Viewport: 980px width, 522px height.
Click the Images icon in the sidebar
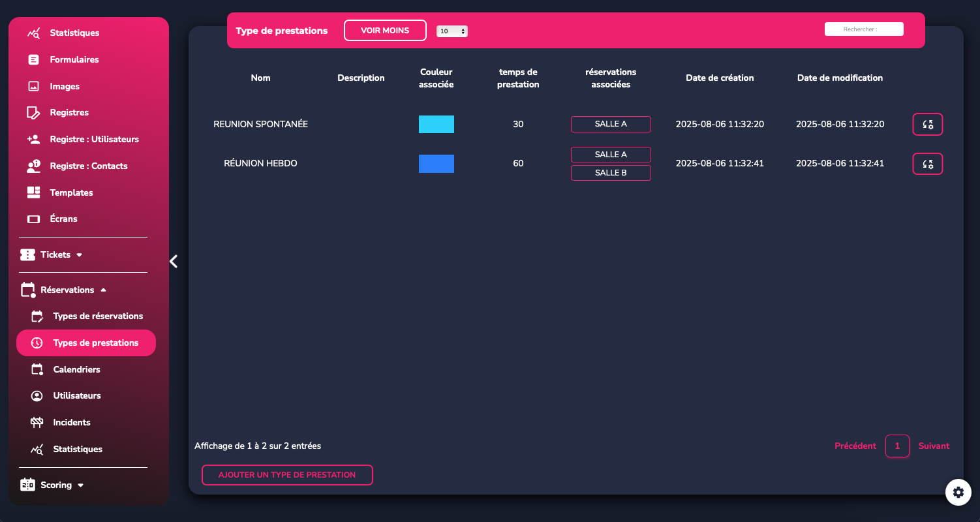point(34,86)
